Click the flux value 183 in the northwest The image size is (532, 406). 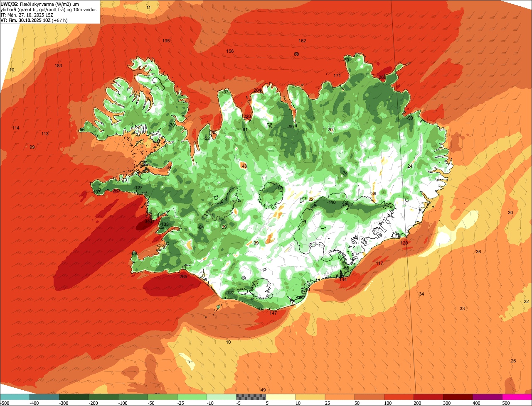tap(58, 66)
